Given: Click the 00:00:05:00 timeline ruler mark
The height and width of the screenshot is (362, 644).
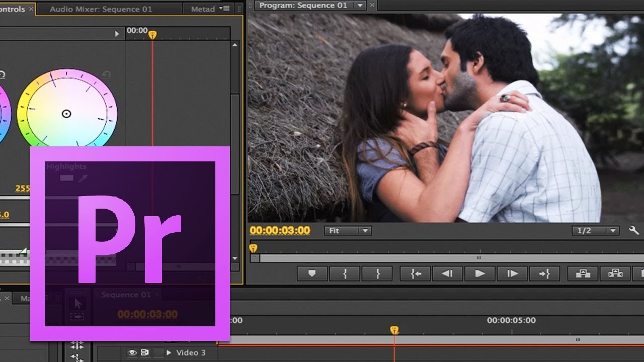Looking at the screenshot, I should pyautogui.click(x=511, y=320).
